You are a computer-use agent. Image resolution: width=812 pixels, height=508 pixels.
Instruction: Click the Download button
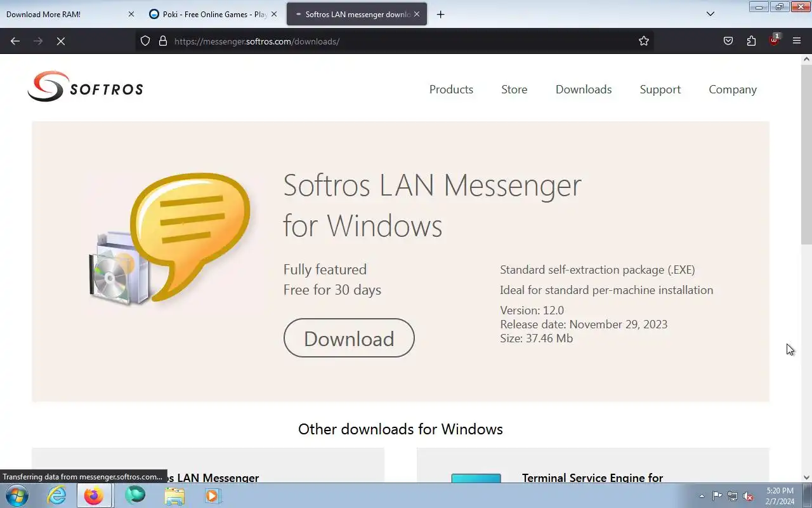(x=349, y=338)
